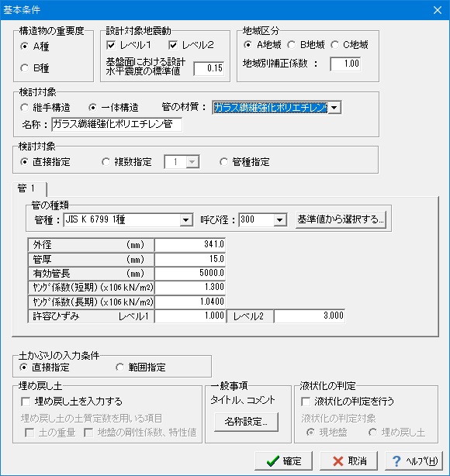Select B種 importance radio button

(x=25, y=68)
